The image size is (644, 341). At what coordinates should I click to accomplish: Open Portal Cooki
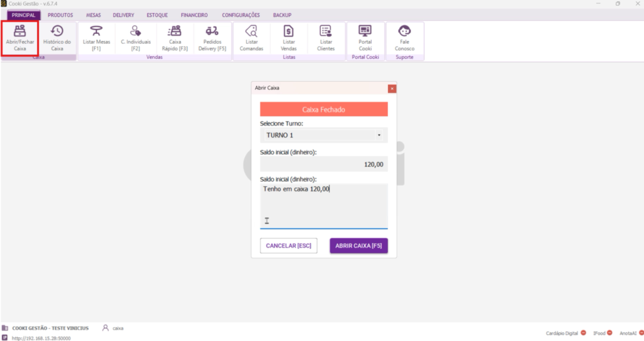click(x=365, y=38)
